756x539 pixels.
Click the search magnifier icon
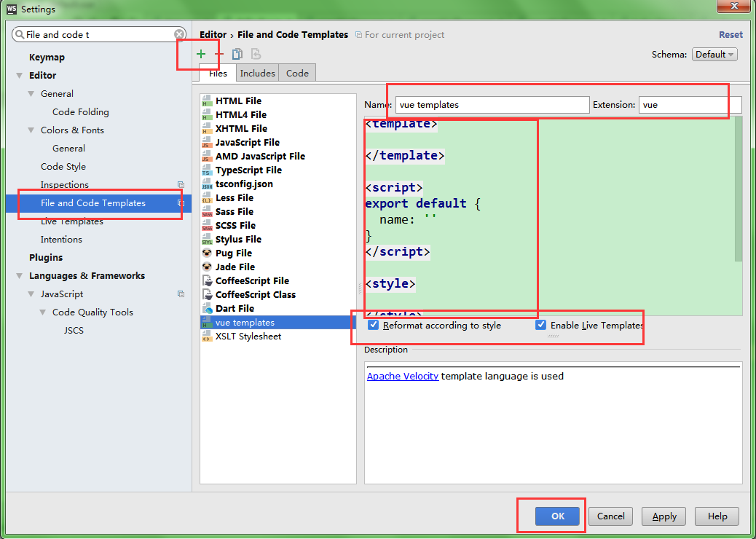19,35
